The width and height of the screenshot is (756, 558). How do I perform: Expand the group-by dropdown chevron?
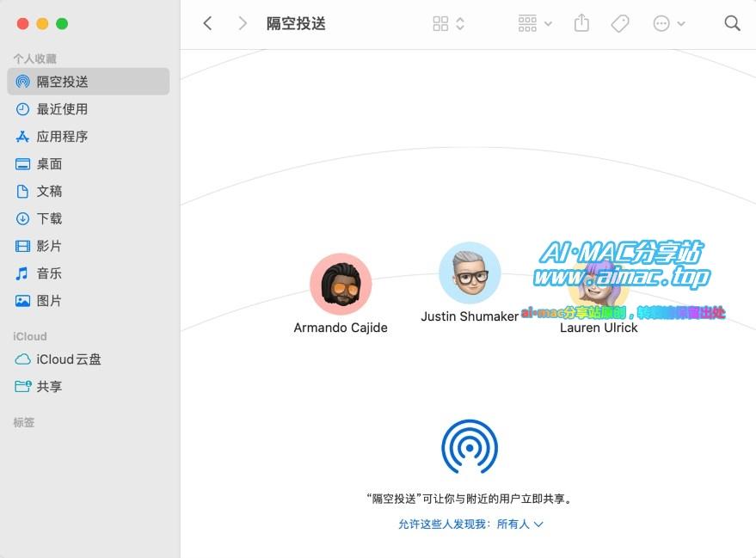(548, 23)
